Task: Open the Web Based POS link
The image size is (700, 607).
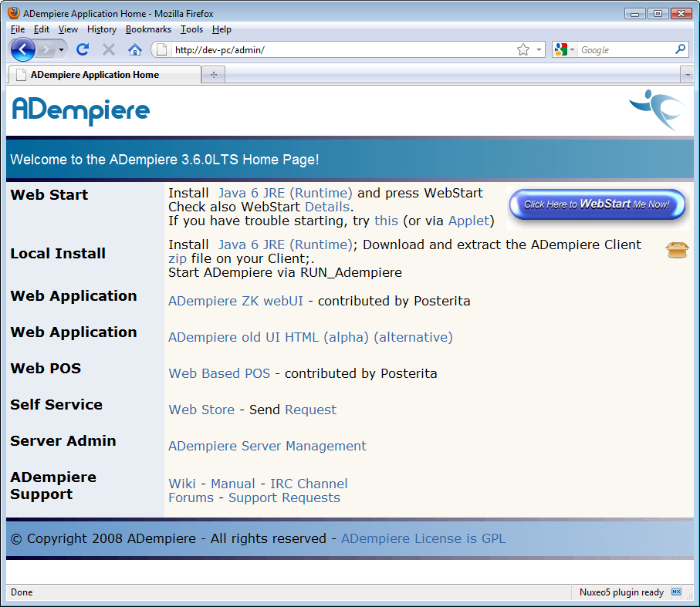Action: [219, 373]
